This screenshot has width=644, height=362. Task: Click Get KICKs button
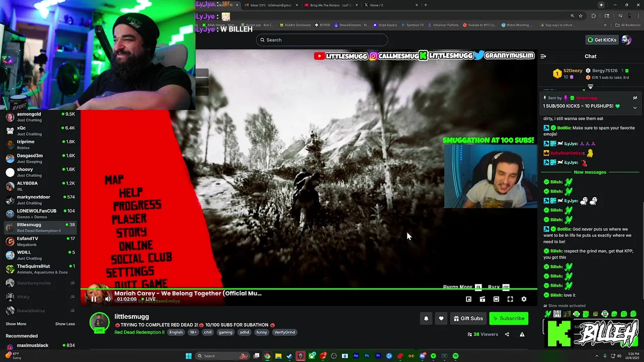[x=602, y=40]
